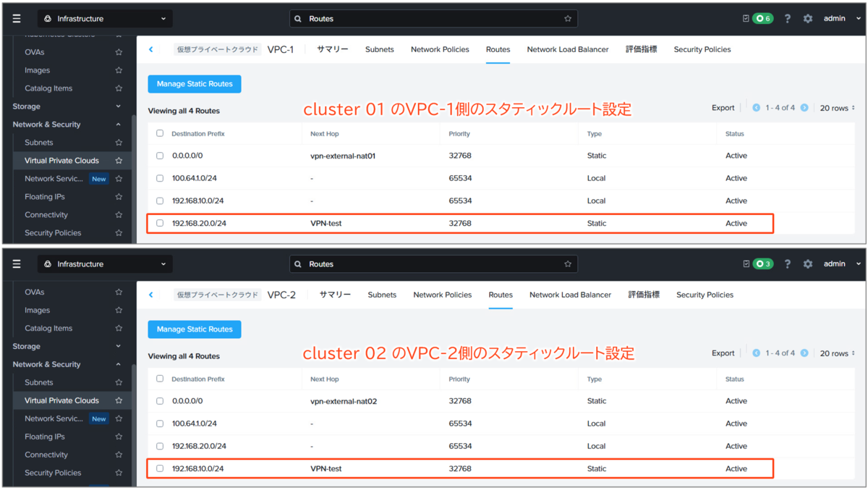Click VPN-test next hop in VPC-2 table
This screenshot has width=868, height=488.
[x=325, y=468]
